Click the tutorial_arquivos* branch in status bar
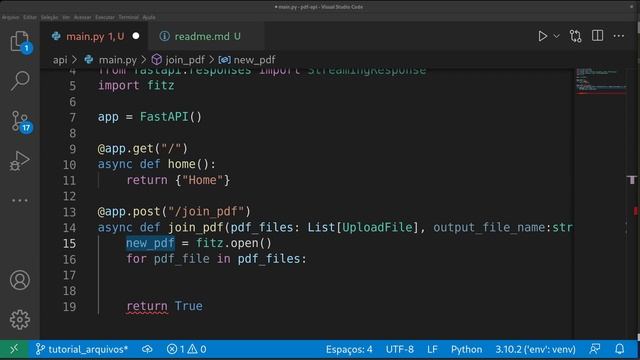This screenshot has height=360, width=640. tap(82, 349)
